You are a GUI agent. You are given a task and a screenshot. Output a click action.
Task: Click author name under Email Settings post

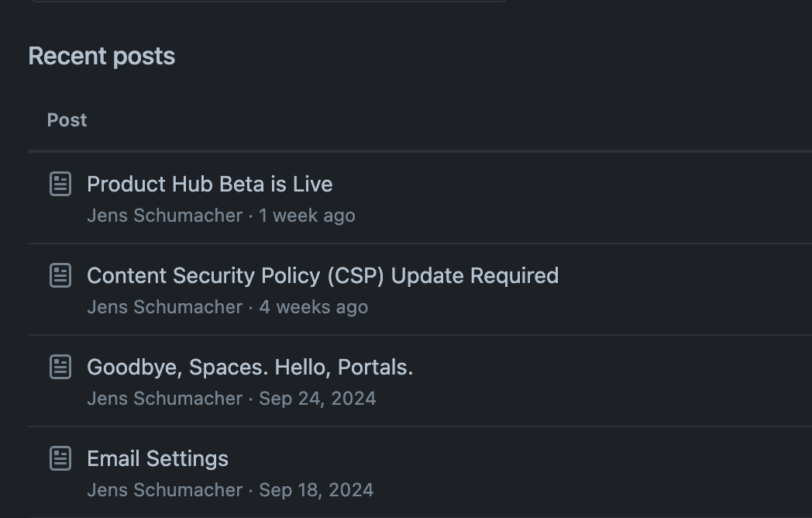(164, 490)
